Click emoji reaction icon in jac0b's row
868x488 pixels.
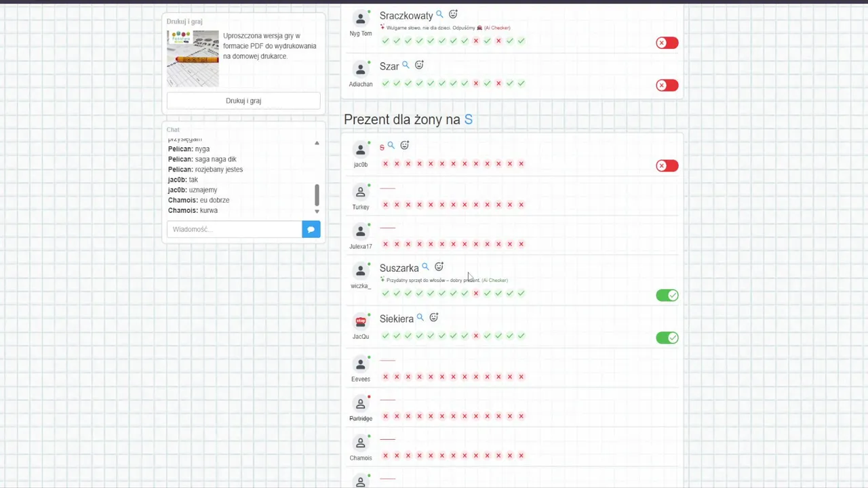(x=405, y=145)
